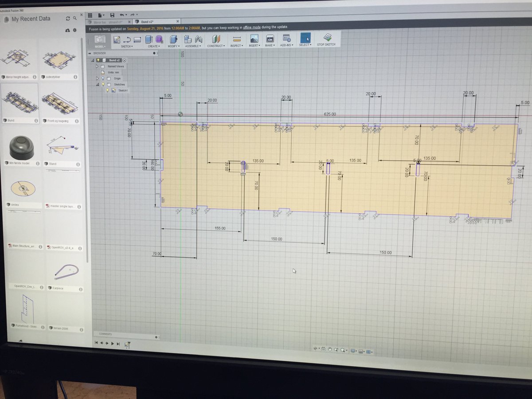Collapse the Sketches tree node
Screen dimensions: 532x399
click(x=97, y=84)
